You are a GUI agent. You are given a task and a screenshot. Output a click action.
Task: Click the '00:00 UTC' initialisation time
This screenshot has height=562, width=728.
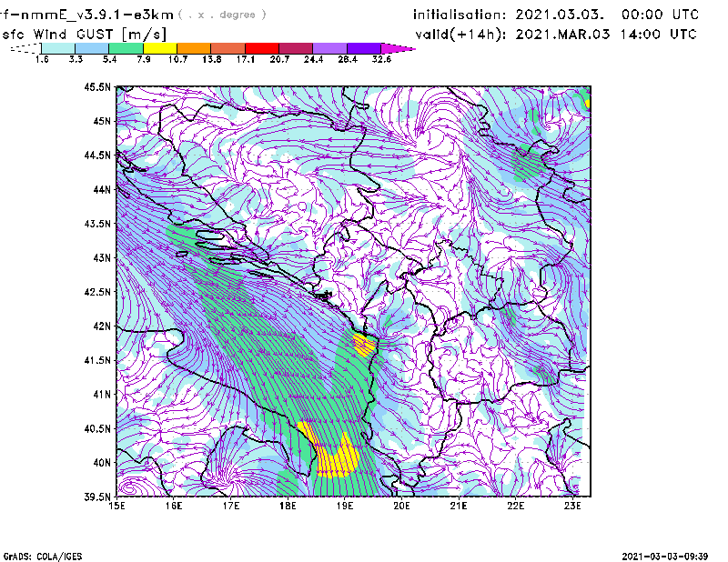tap(660, 15)
